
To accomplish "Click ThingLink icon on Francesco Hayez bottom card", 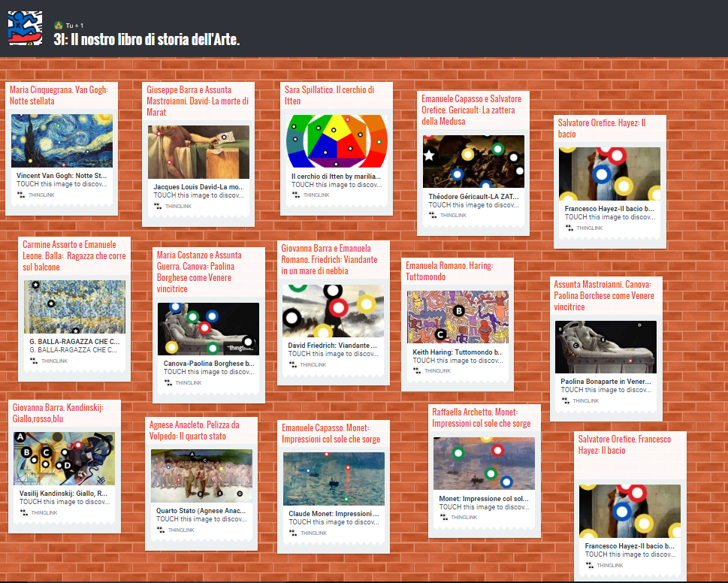I will (590, 566).
